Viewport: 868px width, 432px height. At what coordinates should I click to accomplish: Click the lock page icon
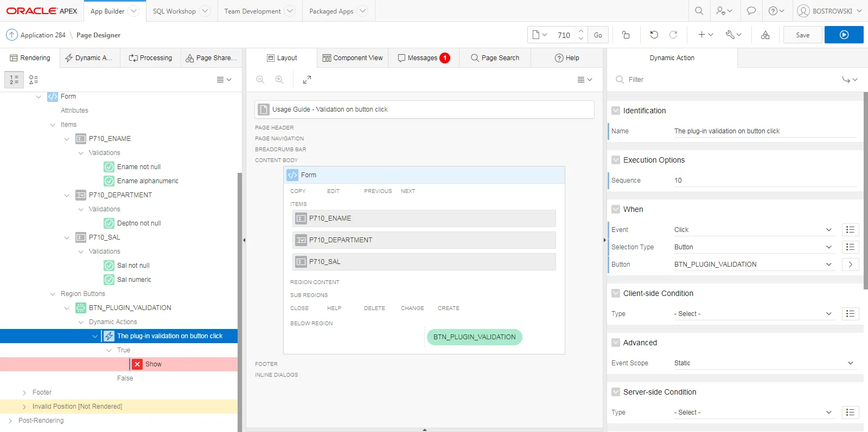626,35
